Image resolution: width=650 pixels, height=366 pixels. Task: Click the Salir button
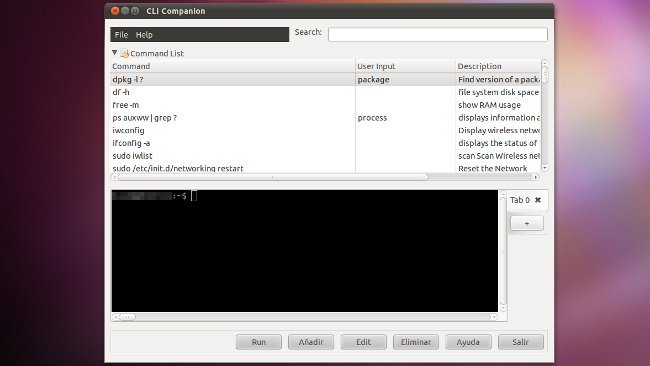pos(521,342)
